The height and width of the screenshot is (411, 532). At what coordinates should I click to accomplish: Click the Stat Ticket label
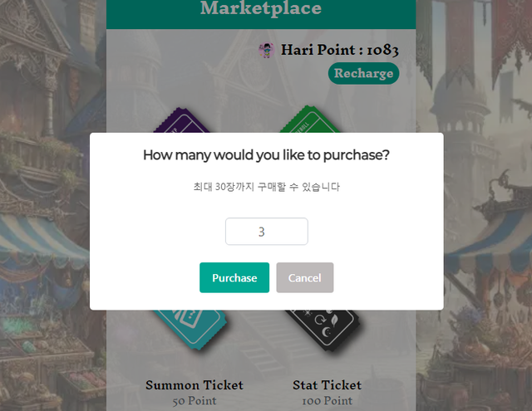point(327,385)
